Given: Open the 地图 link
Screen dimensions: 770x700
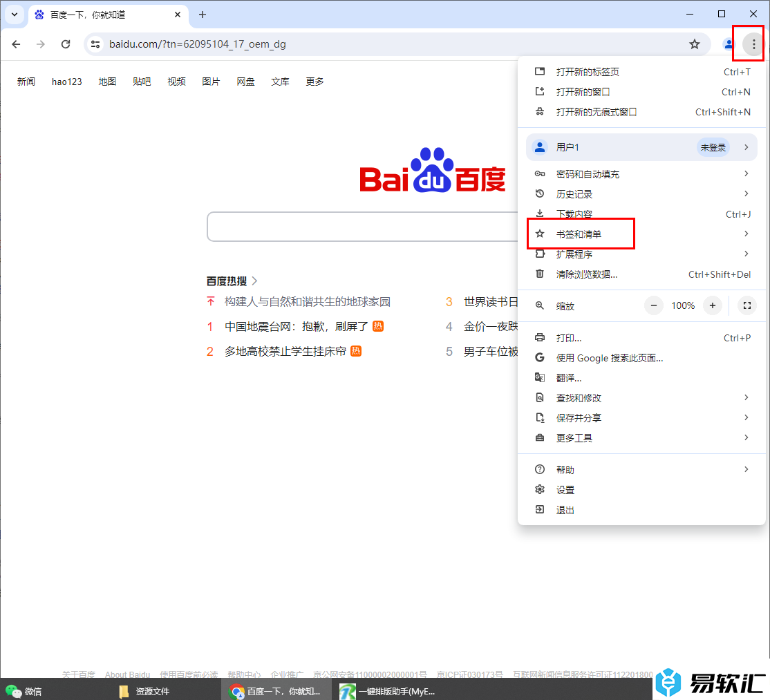Looking at the screenshot, I should pos(107,82).
